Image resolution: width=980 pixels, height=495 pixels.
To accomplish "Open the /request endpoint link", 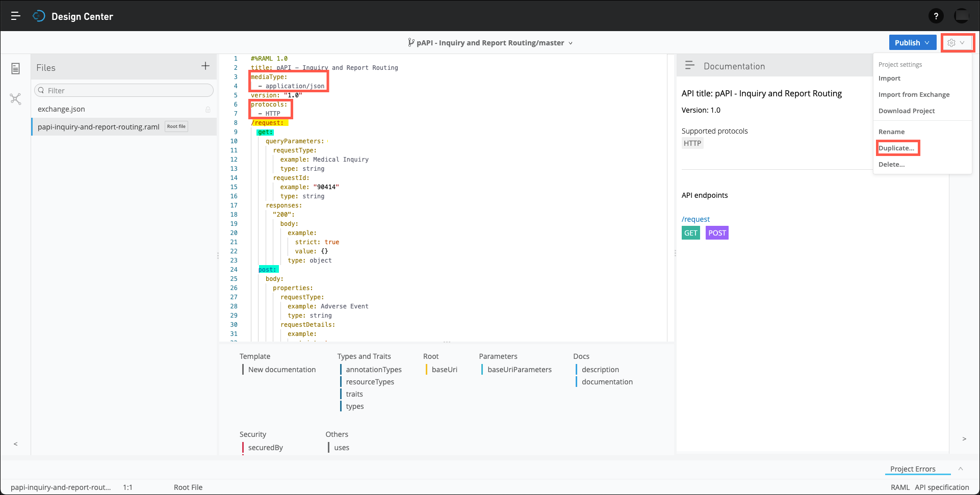I will click(695, 219).
